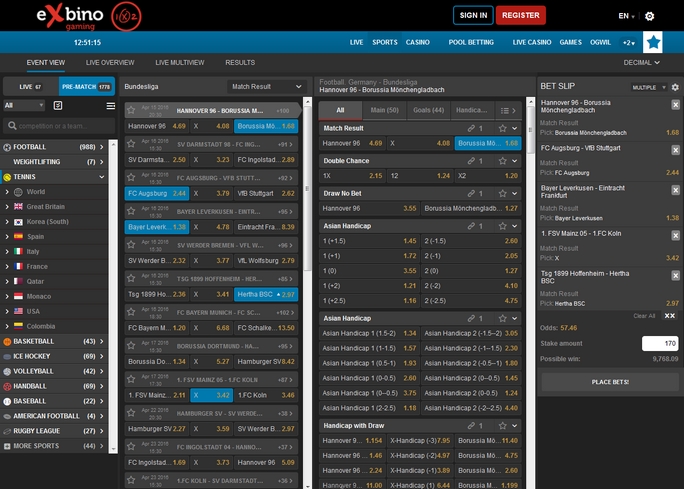
Task: Open the Ice Hockey sports category
Action: (54, 356)
